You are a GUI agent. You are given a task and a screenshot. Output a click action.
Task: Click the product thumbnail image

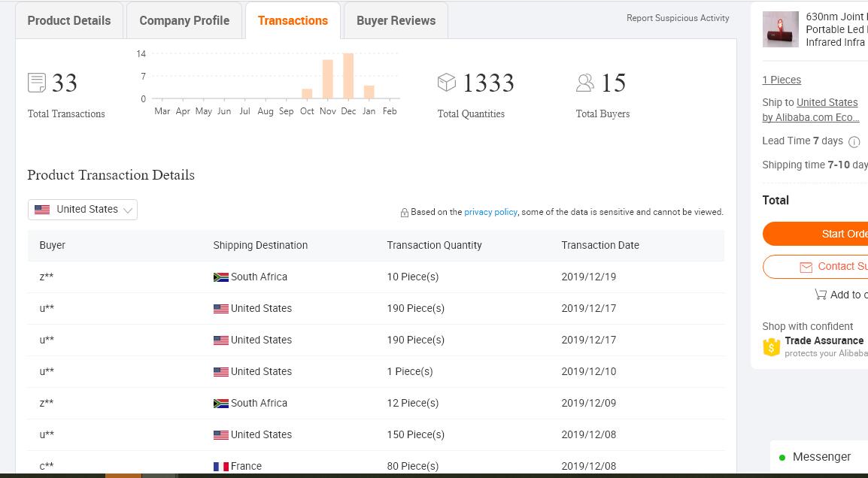(x=780, y=29)
